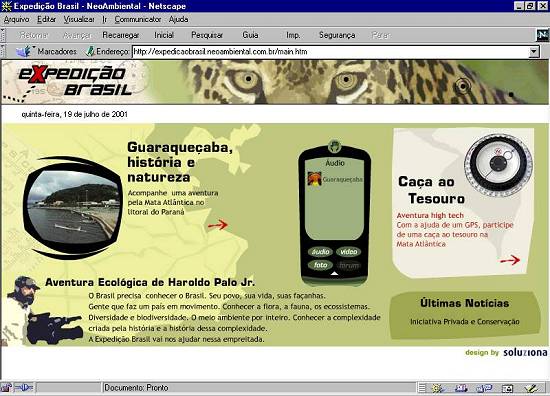Open the Arquivo menu
This screenshot has height=396, width=550.
pyautogui.click(x=16, y=19)
